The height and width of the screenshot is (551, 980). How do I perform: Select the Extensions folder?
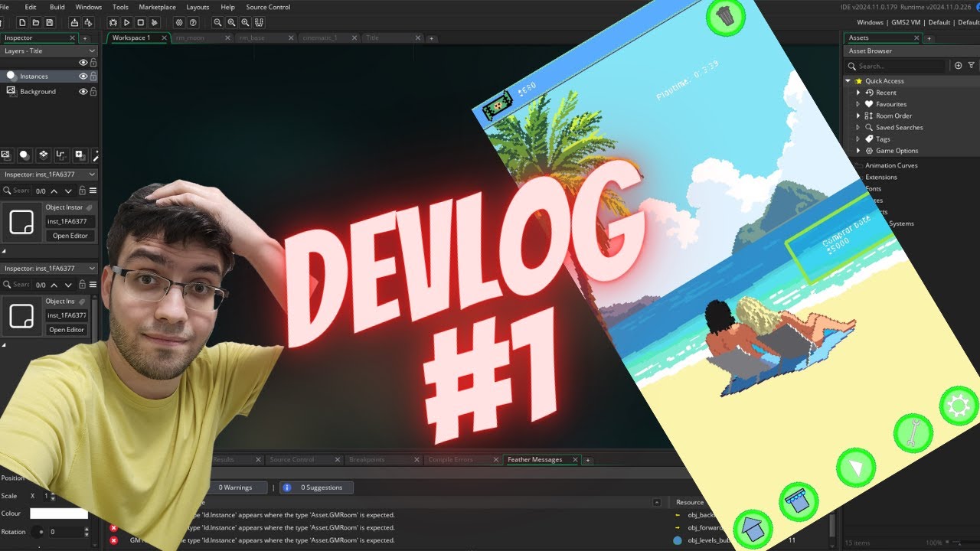[881, 177]
